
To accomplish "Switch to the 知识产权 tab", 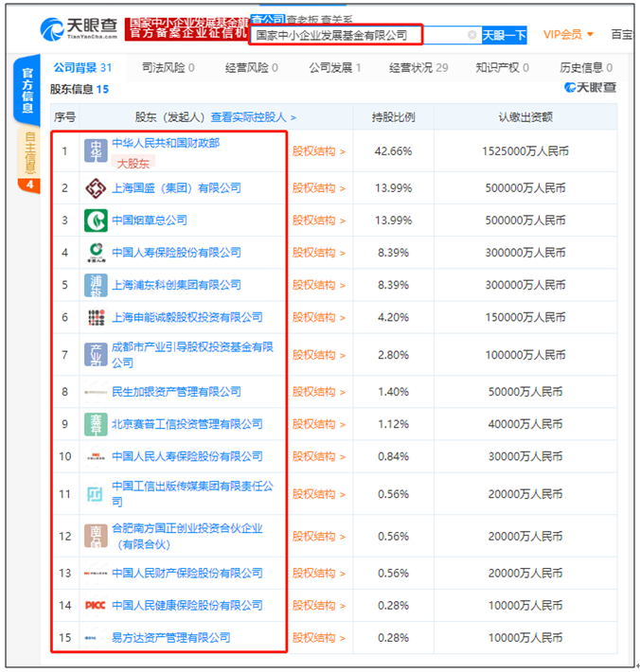I will click(502, 68).
